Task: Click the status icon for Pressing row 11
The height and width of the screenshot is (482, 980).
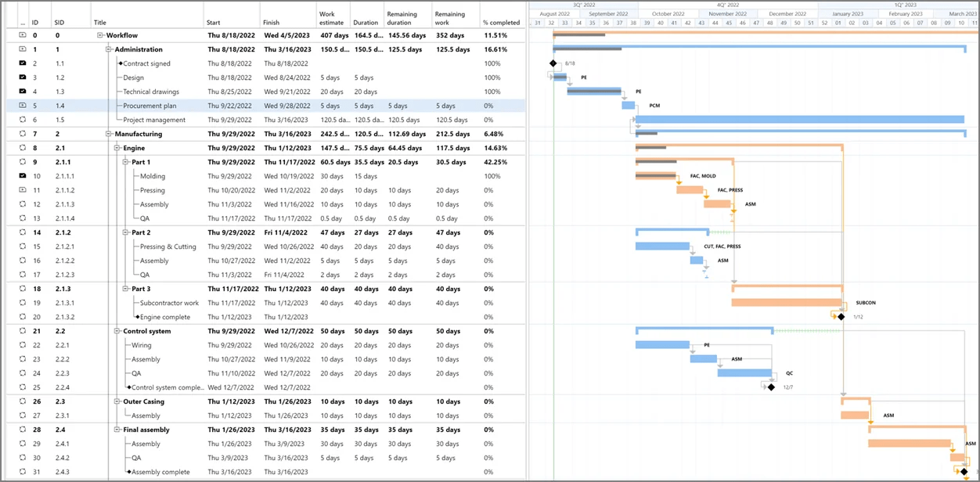Action: pos(22,190)
